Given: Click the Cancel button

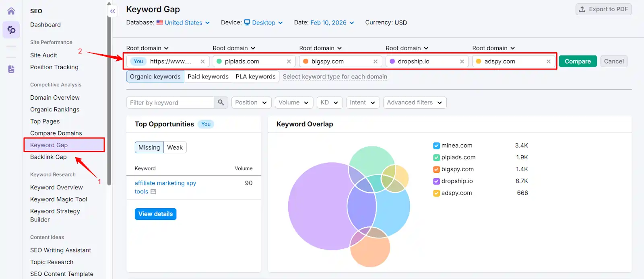Looking at the screenshot, I should click(x=614, y=62).
